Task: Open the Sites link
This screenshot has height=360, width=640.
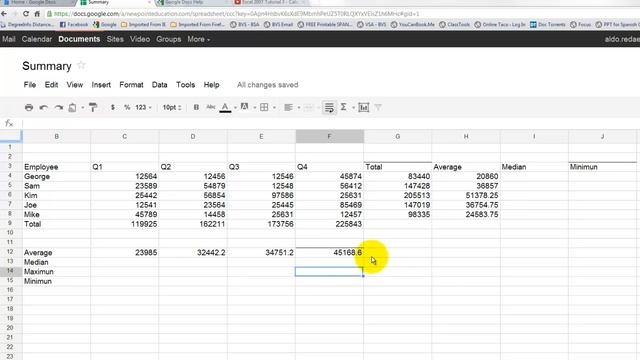Action: (x=115, y=39)
